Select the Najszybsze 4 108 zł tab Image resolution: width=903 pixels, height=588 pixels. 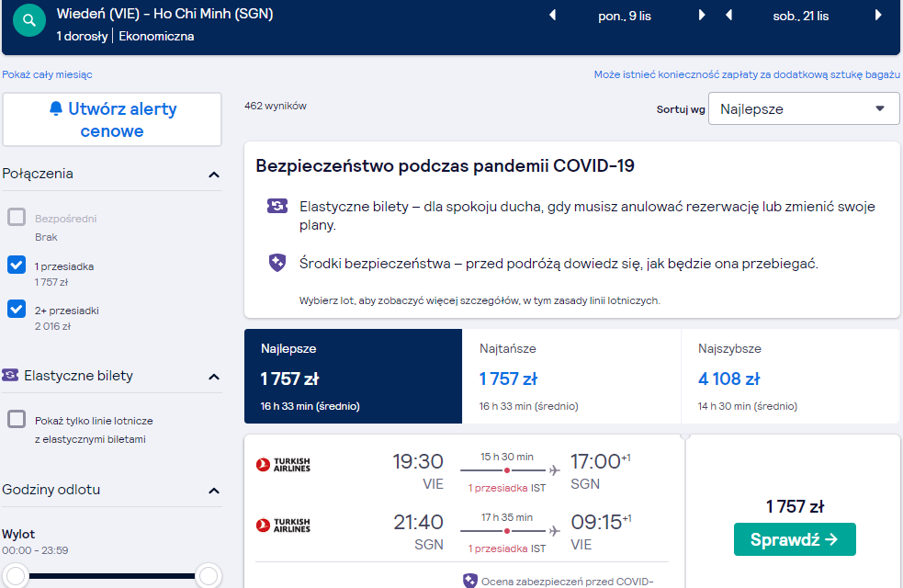pos(790,376)
